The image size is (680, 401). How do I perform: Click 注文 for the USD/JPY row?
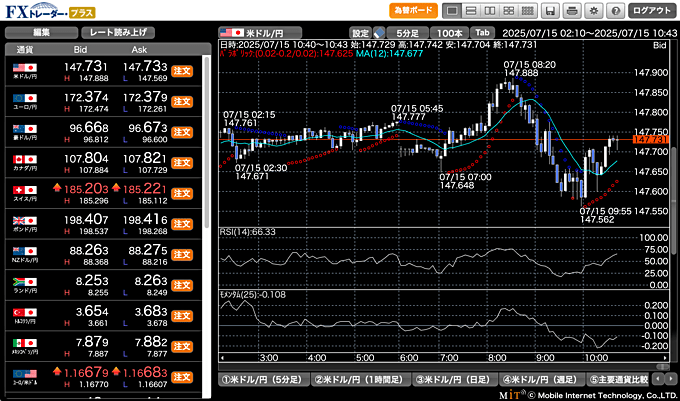(x=182, y=71)
